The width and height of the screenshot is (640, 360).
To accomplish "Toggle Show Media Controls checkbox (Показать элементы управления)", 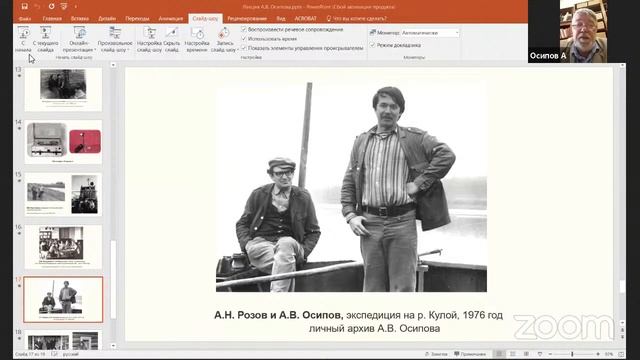I will click(x=244, y=48).
